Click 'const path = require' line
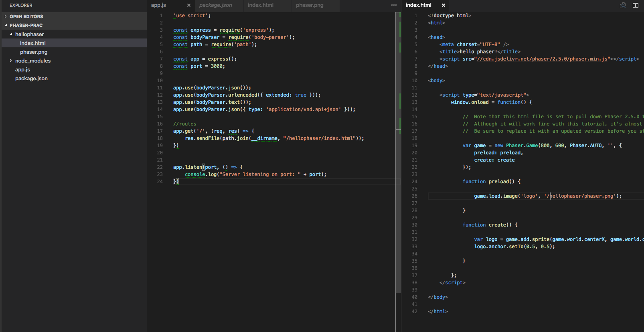The width and height of the screenshot is (644, 332). click(x=215, y=45)
